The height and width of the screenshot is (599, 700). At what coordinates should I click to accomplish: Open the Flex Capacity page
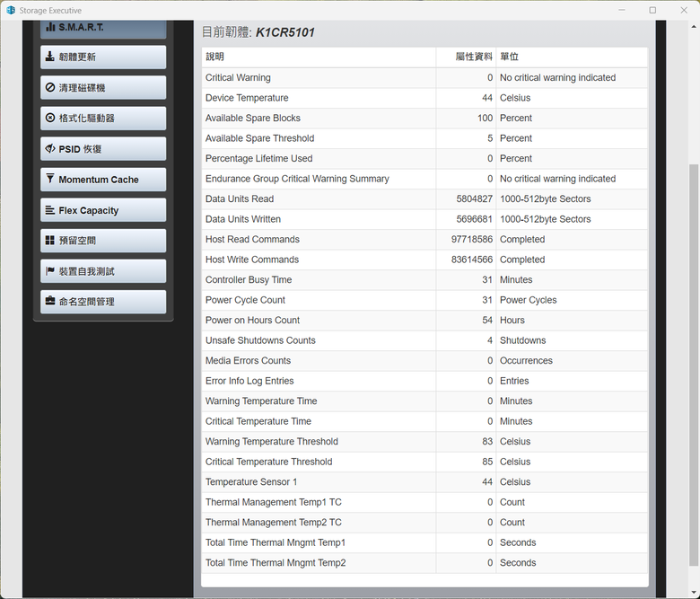(103, 210)
